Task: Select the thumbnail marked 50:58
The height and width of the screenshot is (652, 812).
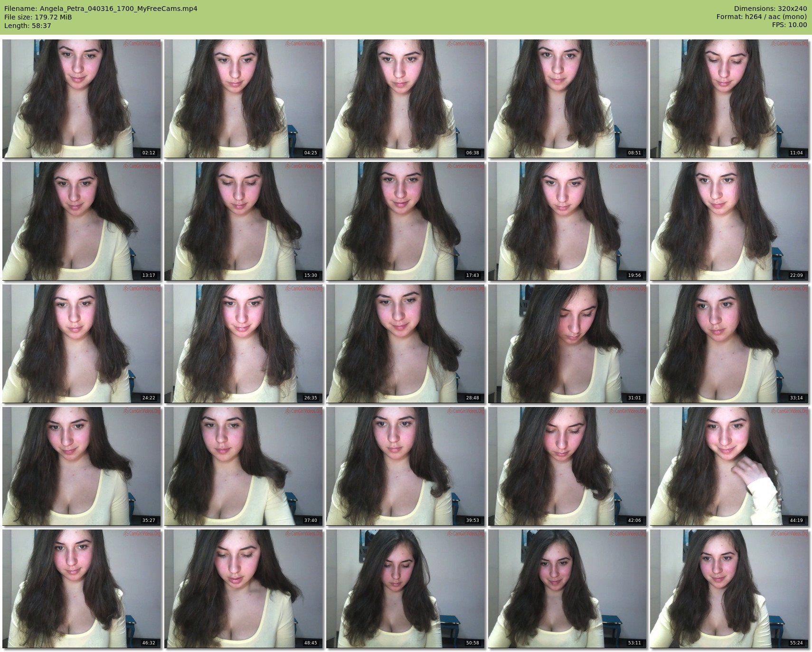Action: click(406, 588)
